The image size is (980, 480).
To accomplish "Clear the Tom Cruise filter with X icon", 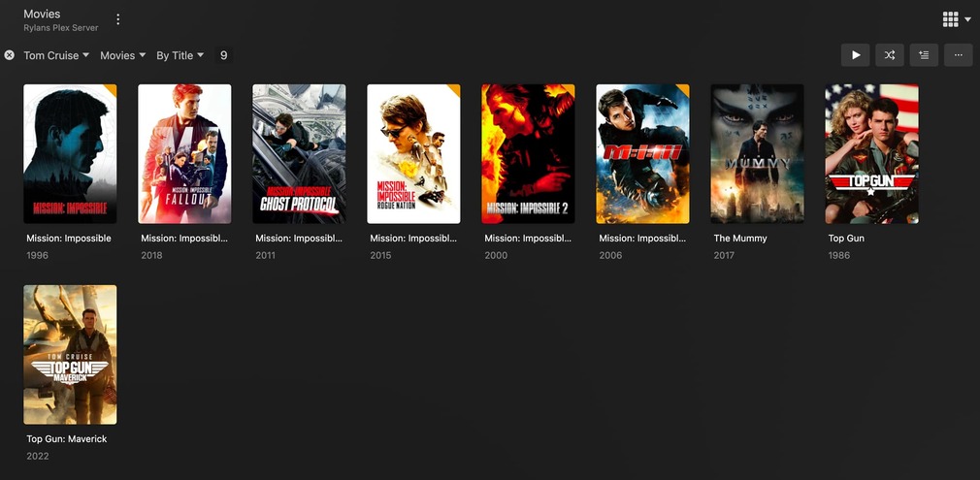I will click(x=10, y=55).
